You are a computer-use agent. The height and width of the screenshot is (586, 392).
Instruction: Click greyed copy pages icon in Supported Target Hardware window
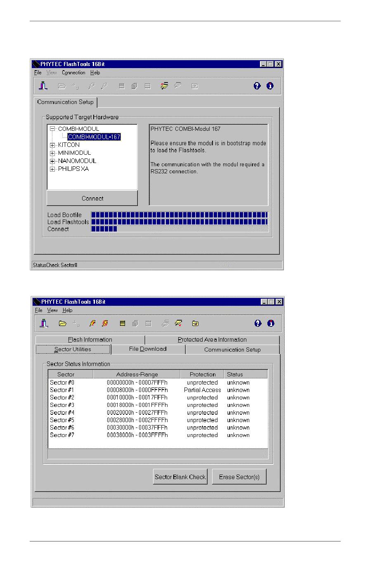pos(134,86)
